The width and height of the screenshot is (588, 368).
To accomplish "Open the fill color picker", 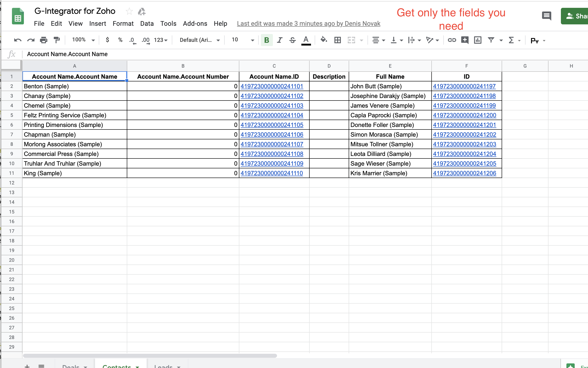I will click(324, 40).
